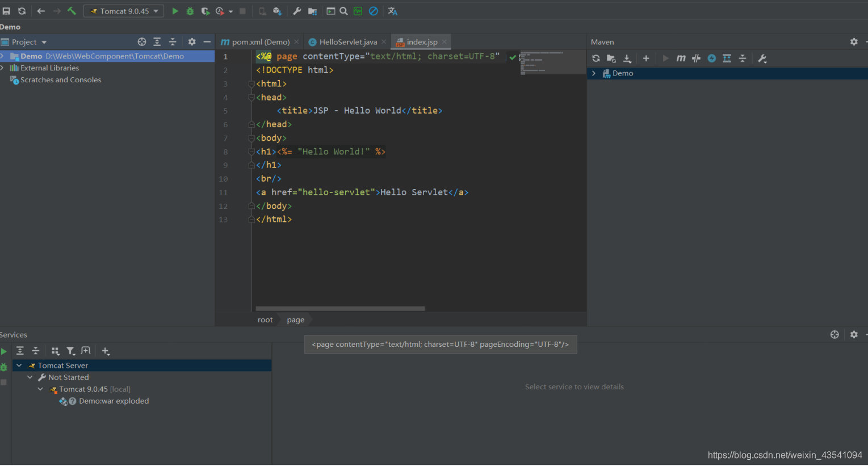Image resolution: width=868 pixels, height=466 pixels.
Task: Click Generate Sources and Update Folders icon in Maven
Action: (x=611, y=58)
